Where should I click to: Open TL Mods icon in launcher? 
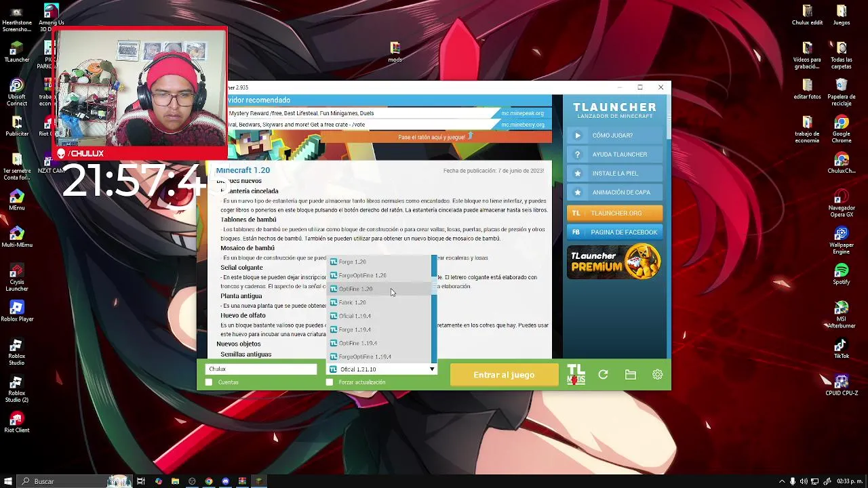tap(576, 375)
